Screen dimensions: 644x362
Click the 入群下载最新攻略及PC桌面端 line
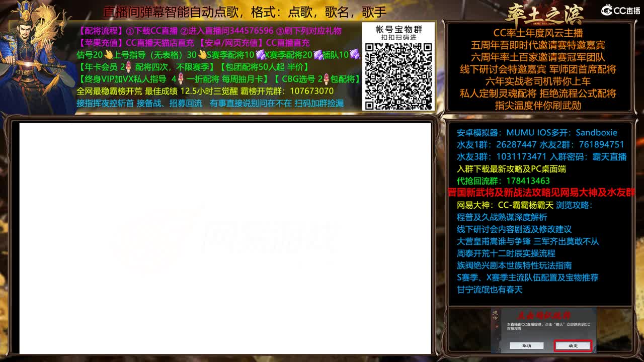point(511,169)
